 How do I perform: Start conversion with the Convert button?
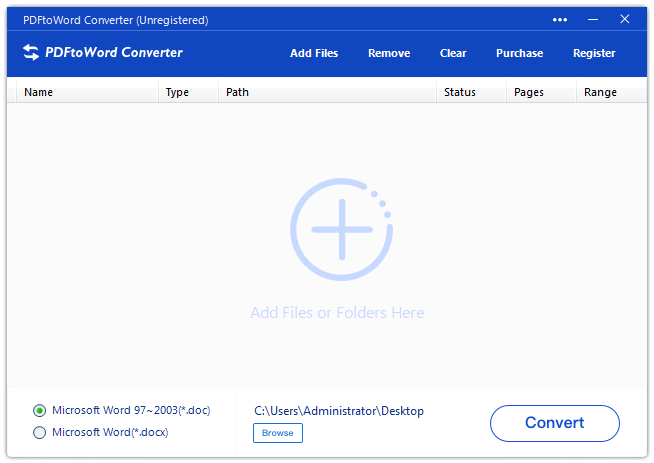click(x=555, y=423)
